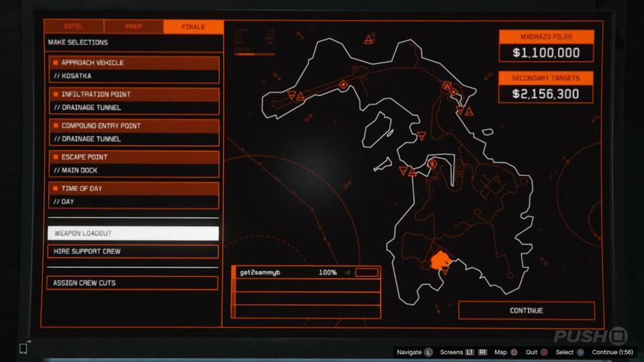The image size is (644, 362).
Task: Click the '// DAY' value text
Action: (x=64, y=202)
